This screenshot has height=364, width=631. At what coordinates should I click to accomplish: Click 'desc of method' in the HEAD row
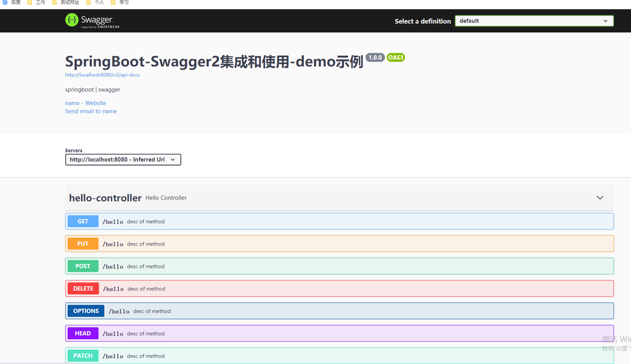point(146,334)
